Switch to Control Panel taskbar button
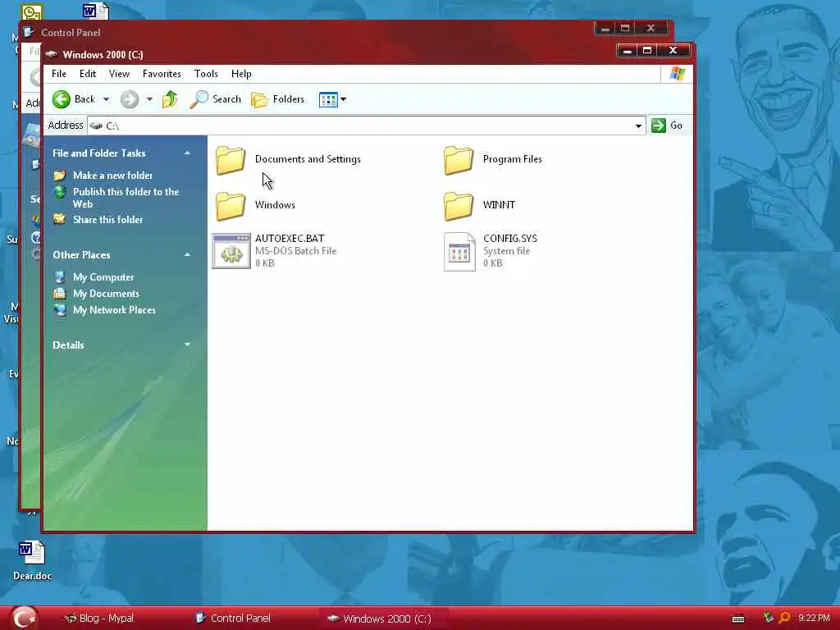Screen dimensions: 840x630 pyautogui.click(x=234, y=619)
